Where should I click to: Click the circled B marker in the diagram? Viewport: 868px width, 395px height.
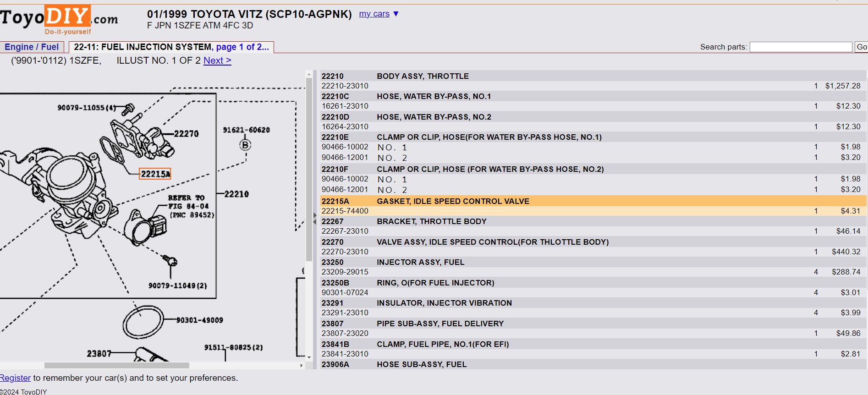tap(245, 145)
